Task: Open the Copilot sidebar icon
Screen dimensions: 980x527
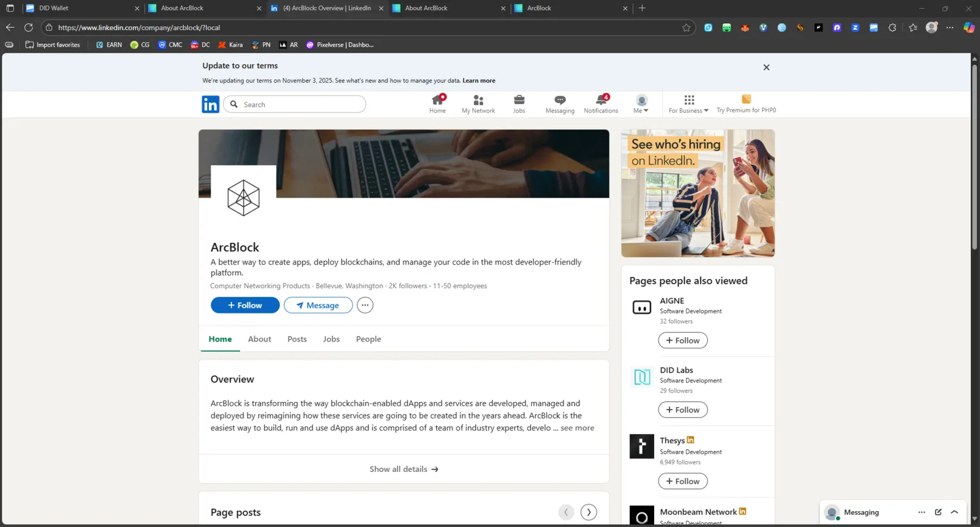Action: [x=969, y=28]
